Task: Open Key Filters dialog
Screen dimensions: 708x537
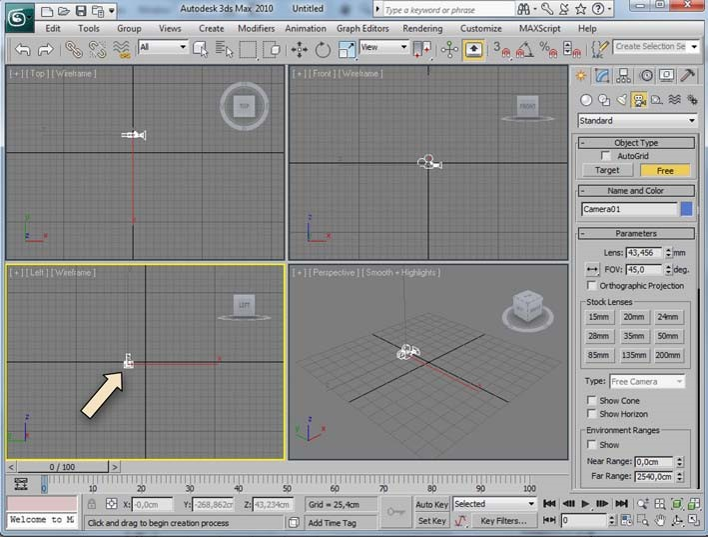Action: [503, 521]
